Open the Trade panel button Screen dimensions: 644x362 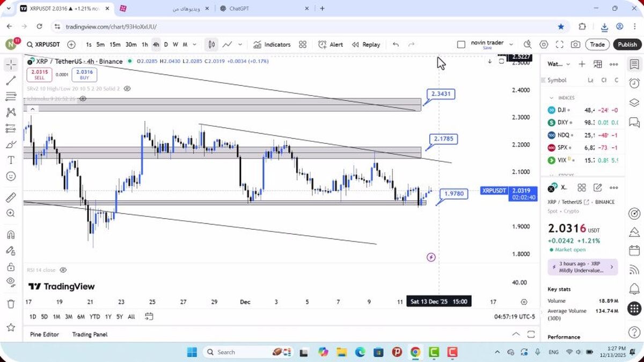[597, 45]
